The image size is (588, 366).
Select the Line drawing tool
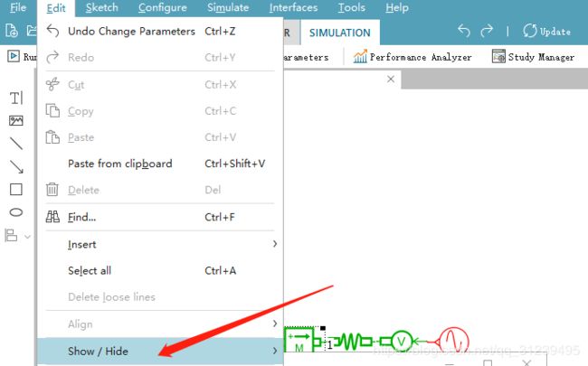[x=16, y=144]
